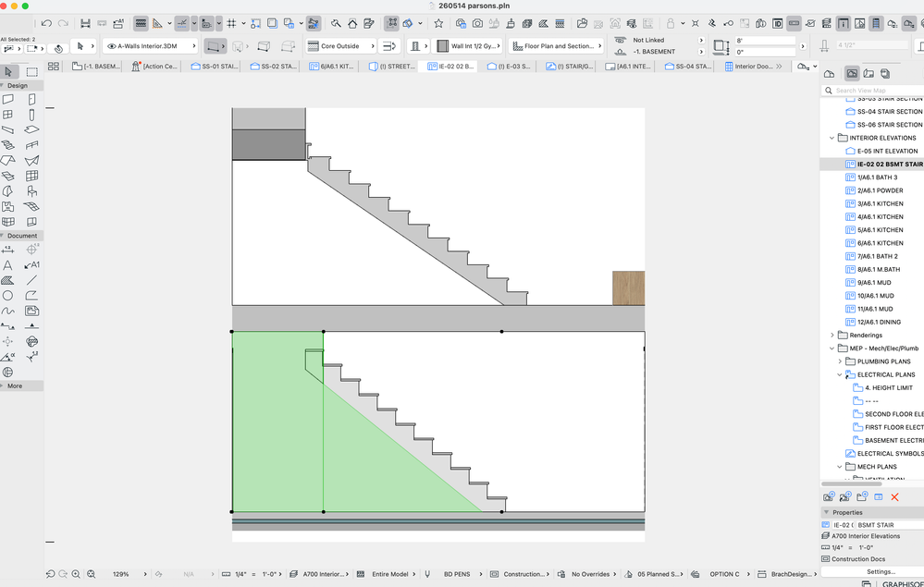Open the camera/photo render icon
Screen dimensions: 924x587
coord(477,23)
